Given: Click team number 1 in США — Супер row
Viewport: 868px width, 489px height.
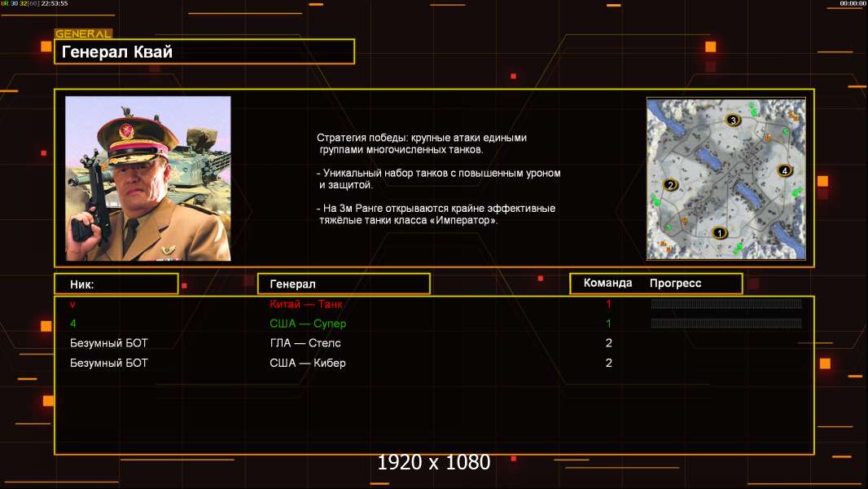Looking at the screenshot, I should point(608,324).
